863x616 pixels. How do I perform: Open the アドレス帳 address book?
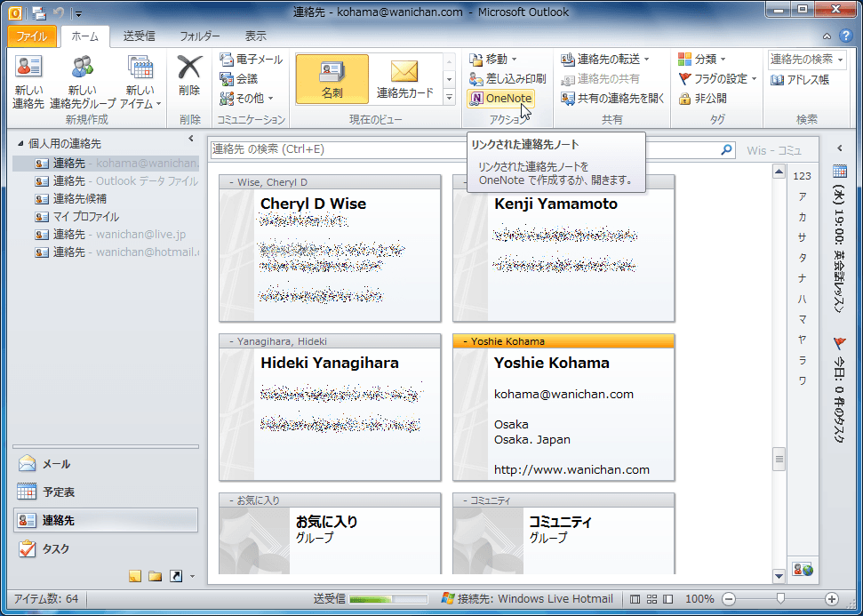tap(799, 80)
